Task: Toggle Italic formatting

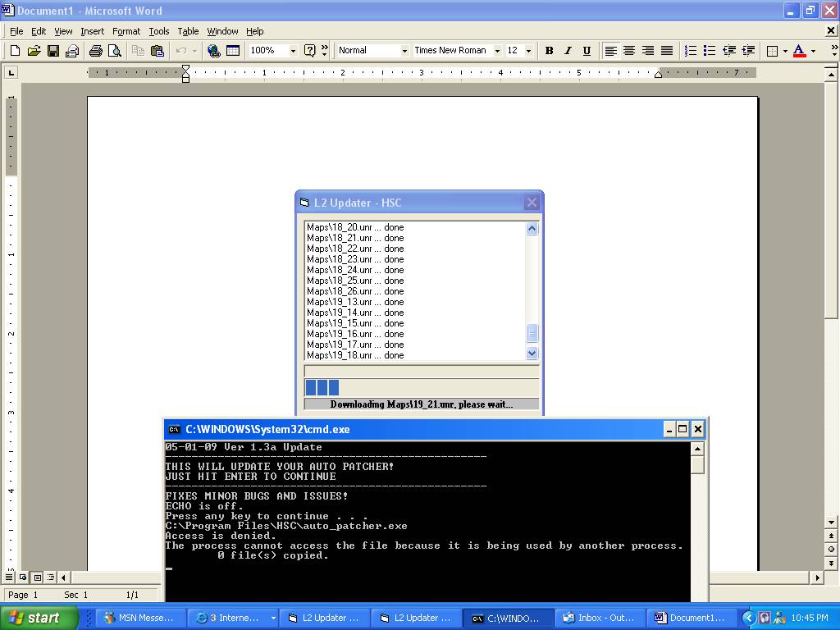Action: pos(568,50)
